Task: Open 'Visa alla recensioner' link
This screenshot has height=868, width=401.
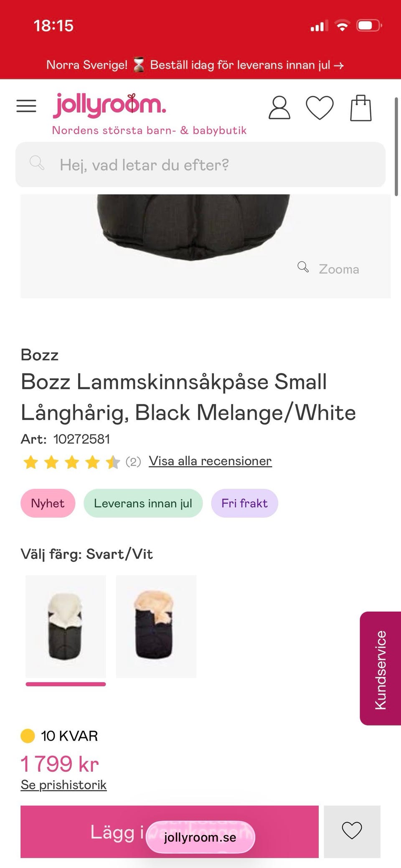Action: (x=210, y=461)
